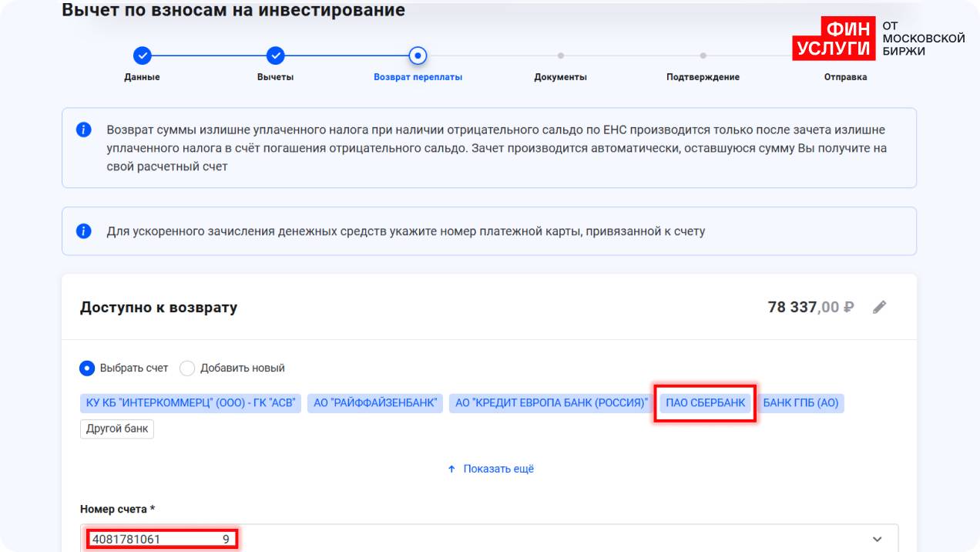Click the completed checkmark circle for Данные step
The height and width of the screenshot is (552, 980).
point(142,56)
